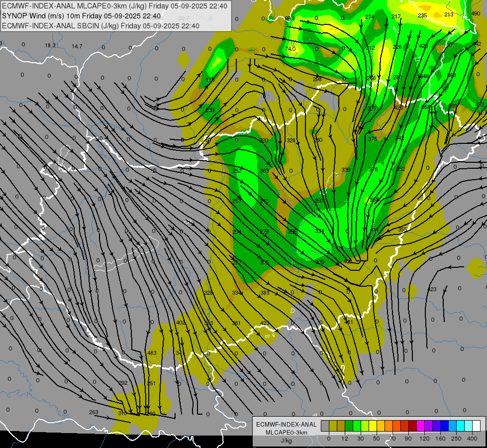The width and height of the screenshot is (487, 448).
Task: Click the dark red legend swatch
Action: (413, 426)
